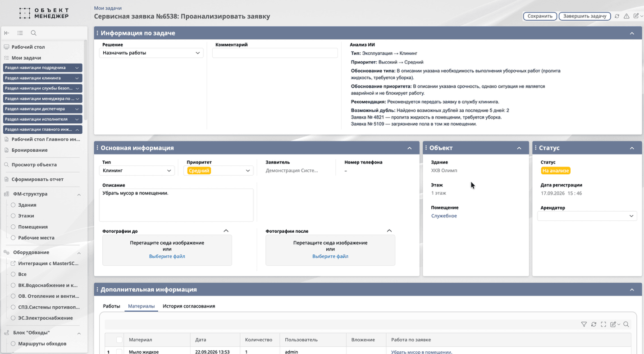
Task: Open the Приоритет dropdown showing Средний
Action: [219, 171]
